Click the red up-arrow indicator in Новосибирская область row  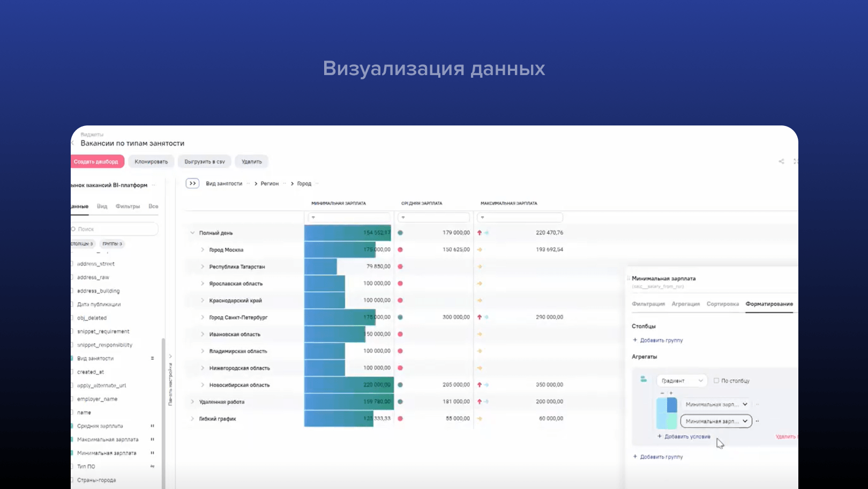(480, 385)
